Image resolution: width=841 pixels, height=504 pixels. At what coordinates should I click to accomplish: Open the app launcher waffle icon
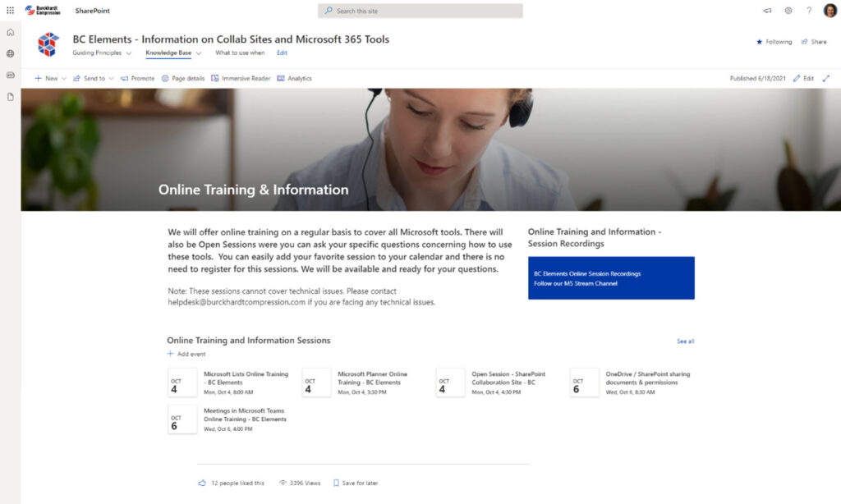click(x=10, y=11)
